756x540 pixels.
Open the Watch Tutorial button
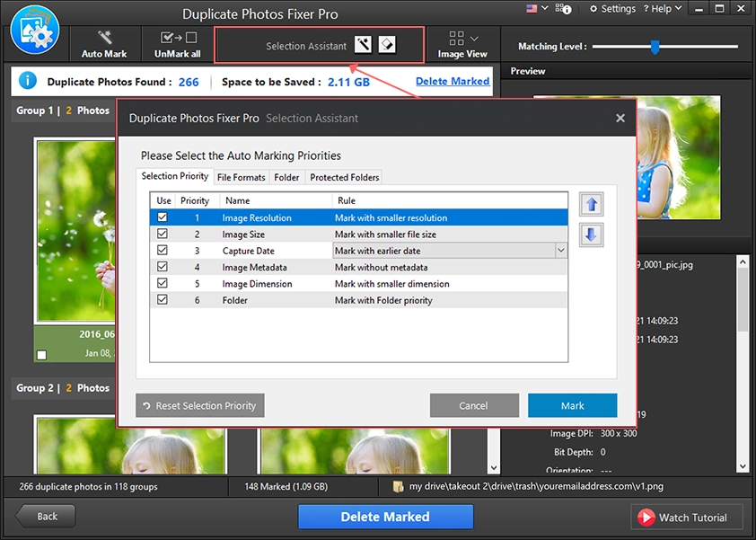(x=686, y=518)
